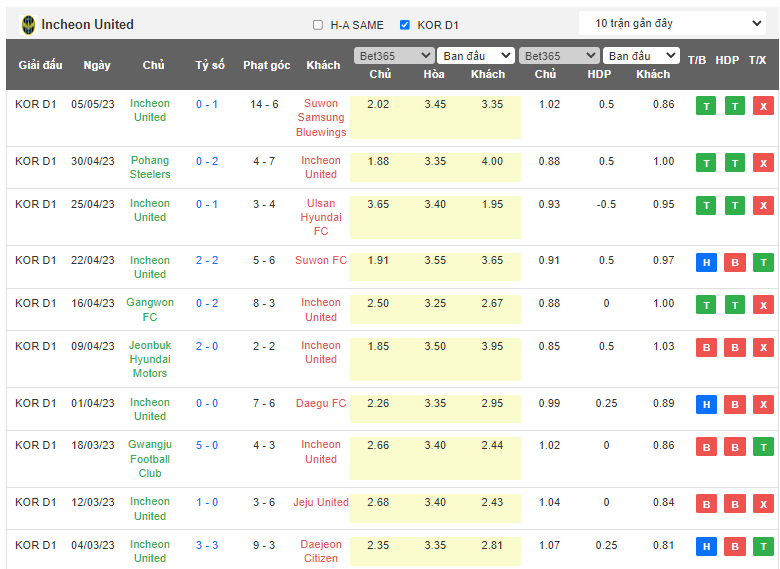Click highlighted 3.65 home odds cell
Viewport: 780px width, 569px height.
click(x=380, y=204)
